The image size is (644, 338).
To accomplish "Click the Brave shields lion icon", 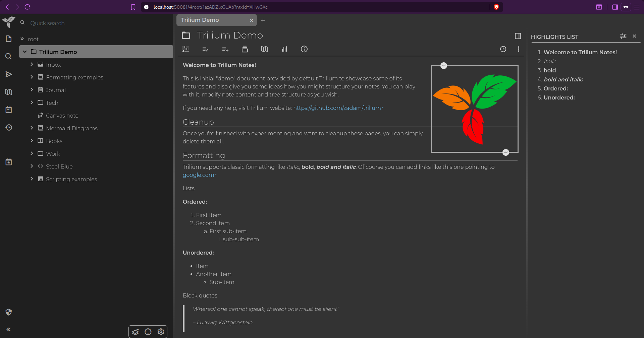I will (x=496, y=7).
